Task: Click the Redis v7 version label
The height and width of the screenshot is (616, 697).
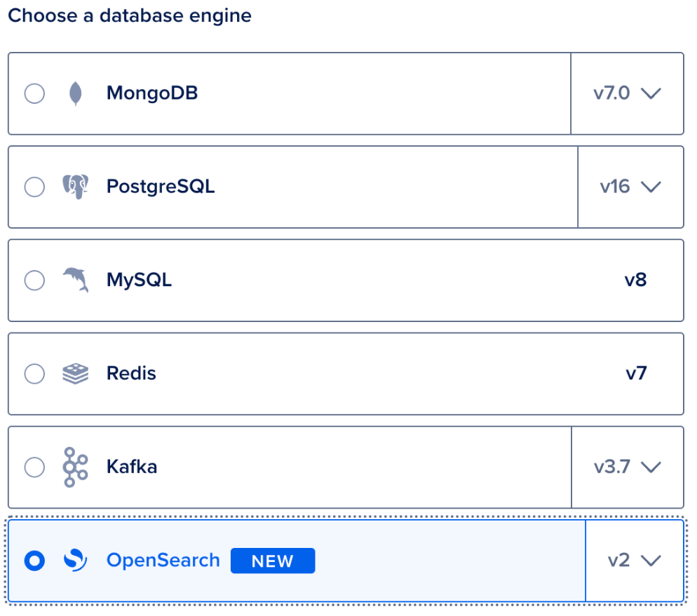Action: (636, 374)
